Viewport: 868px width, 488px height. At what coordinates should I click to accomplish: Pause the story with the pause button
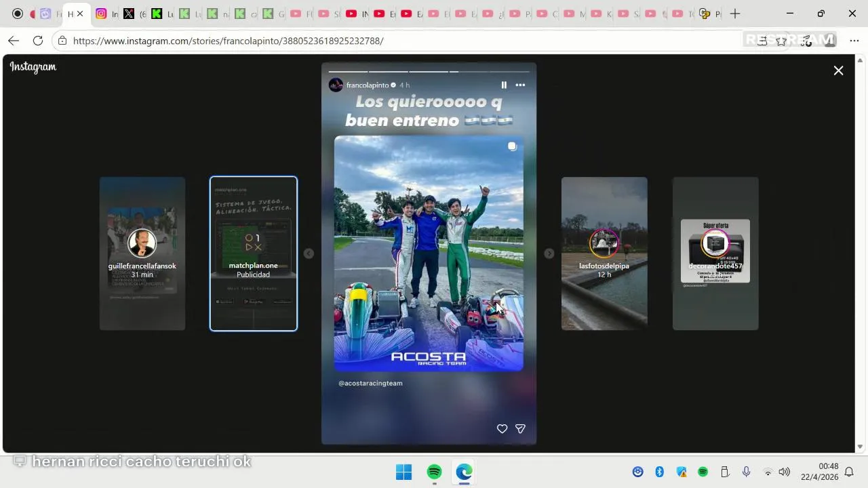pyautogui.click(x=504, y=85)
